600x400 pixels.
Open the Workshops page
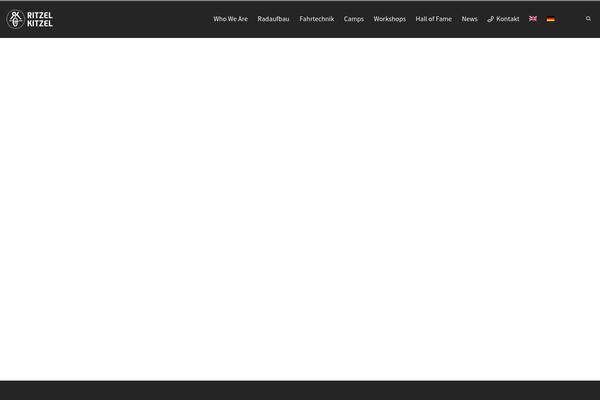tap(390, 19)
